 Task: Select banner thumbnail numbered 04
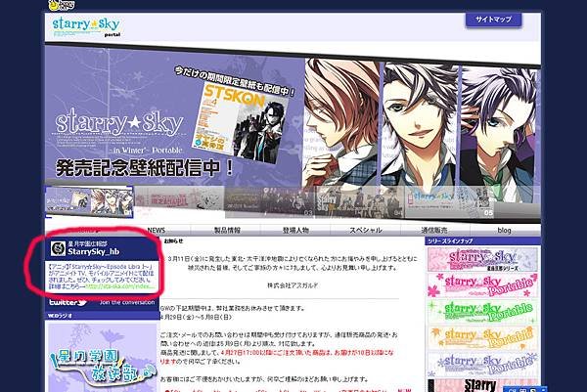coord(359,202)
